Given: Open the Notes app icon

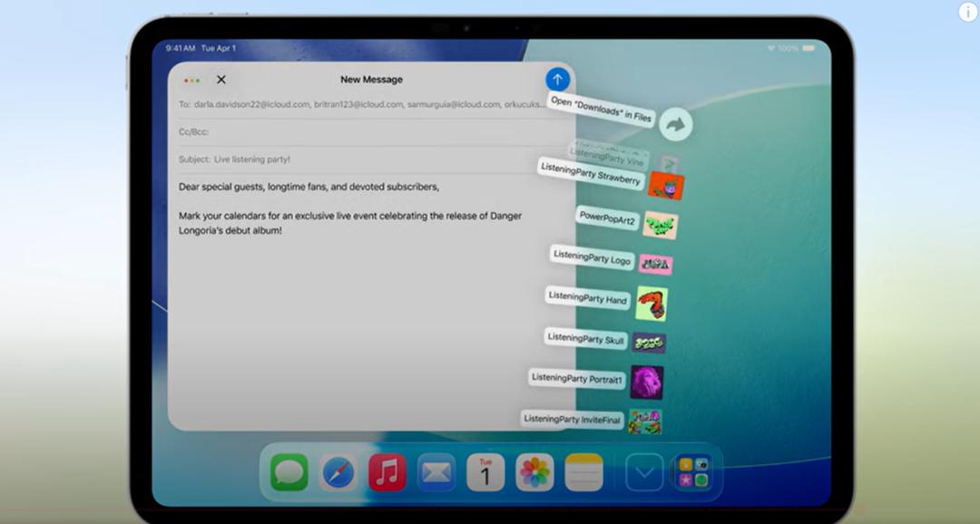Looking at the screenshot, I should (x=583, y=472).
